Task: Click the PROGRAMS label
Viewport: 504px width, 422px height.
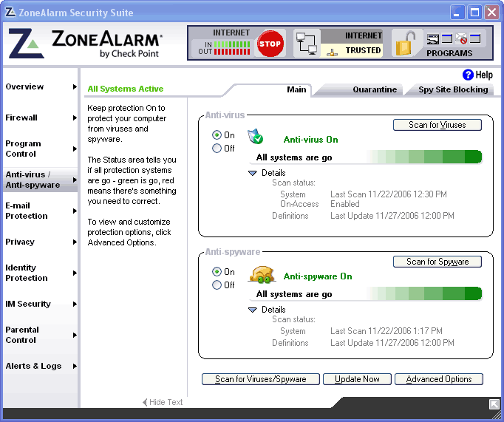Action: 449,53
